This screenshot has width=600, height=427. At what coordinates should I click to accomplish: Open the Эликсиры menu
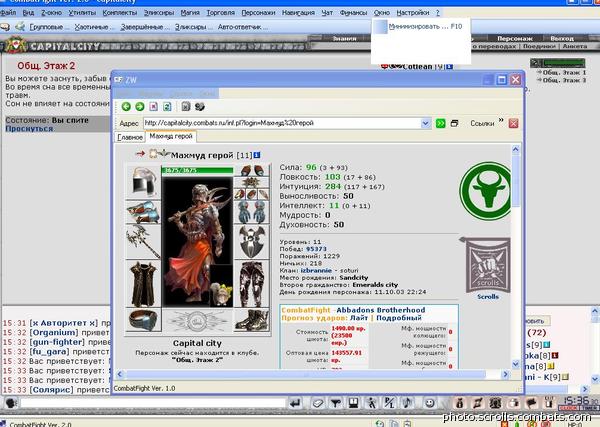pos(159,13)
